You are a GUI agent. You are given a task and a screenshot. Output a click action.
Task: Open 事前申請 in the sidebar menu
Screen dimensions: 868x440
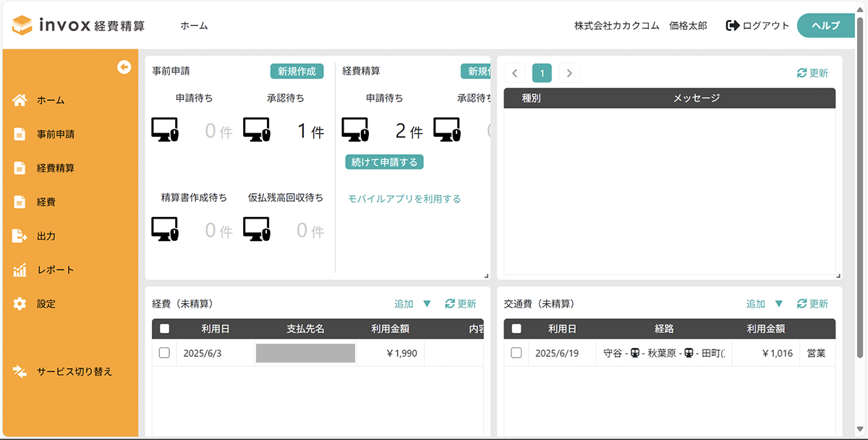[x=55, y=134]
